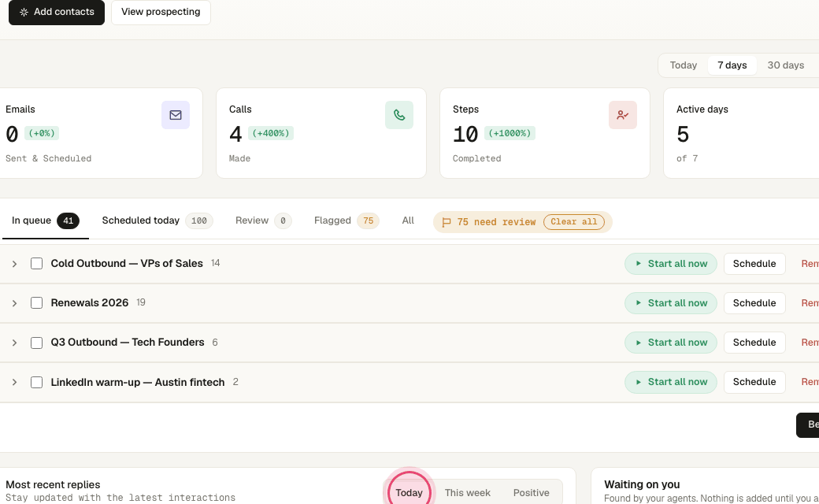Click the Q3 Outbound — Tech Founders name
This screenshot has width=819, height=504.
pyautogui.click(x=128, y=343)
